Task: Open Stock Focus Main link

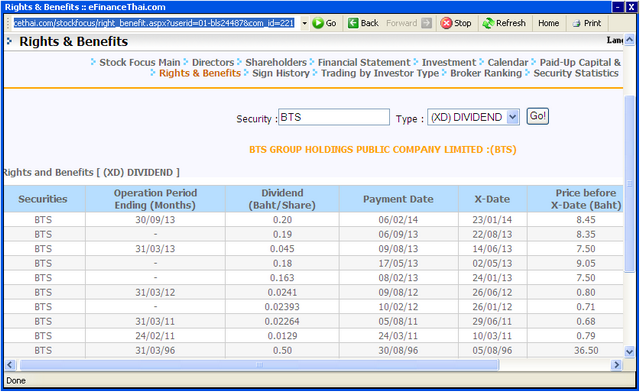Action: point(140,62)
